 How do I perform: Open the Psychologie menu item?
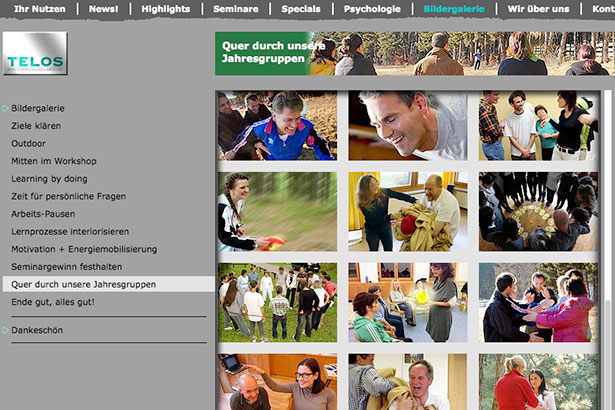(372, 9)
